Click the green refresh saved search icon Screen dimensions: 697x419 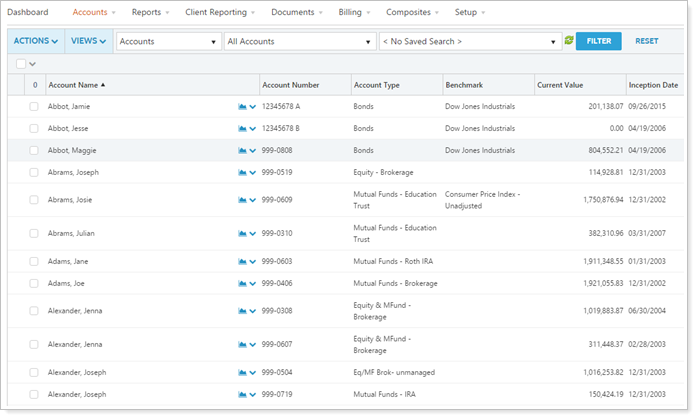tap(569, 41)
